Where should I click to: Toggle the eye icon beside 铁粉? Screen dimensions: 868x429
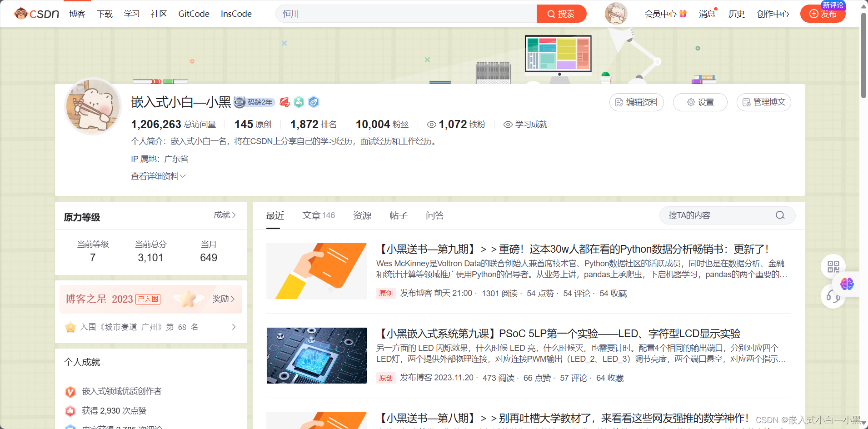coord(431,125)
